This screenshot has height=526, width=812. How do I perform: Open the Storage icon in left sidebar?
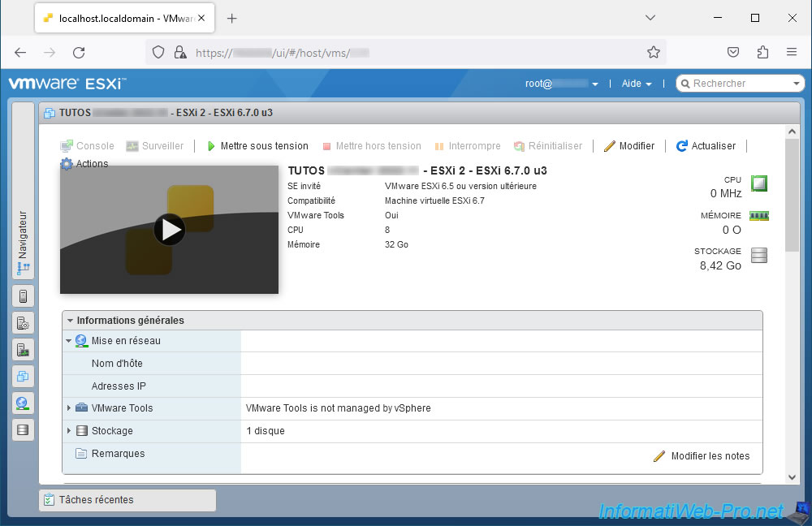tap(23, 429)
